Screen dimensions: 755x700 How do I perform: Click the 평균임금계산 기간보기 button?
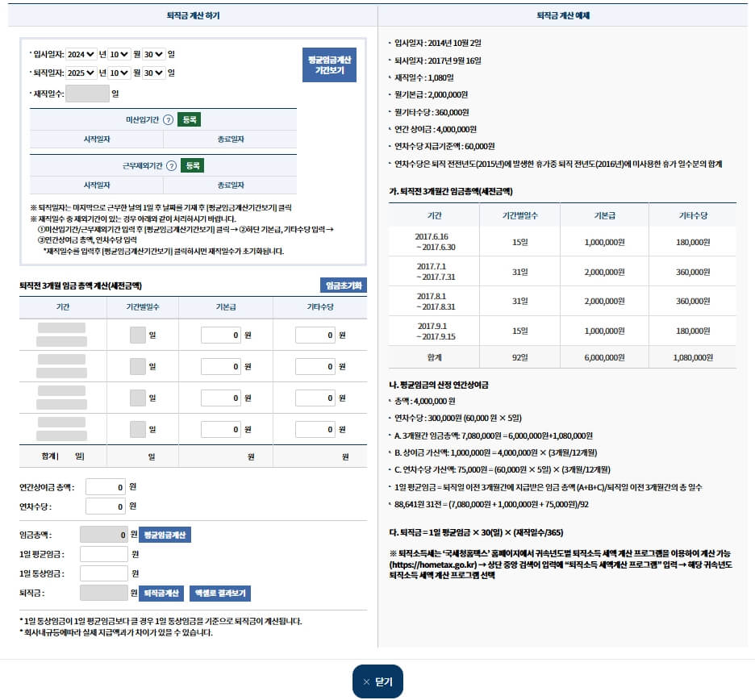[329, 65]
